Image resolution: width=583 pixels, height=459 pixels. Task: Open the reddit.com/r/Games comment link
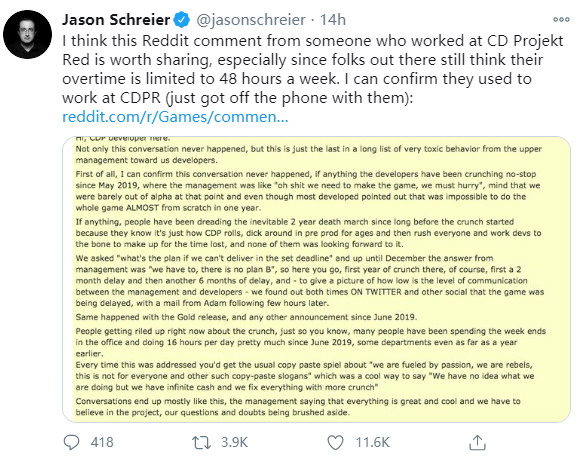point(175,117)
